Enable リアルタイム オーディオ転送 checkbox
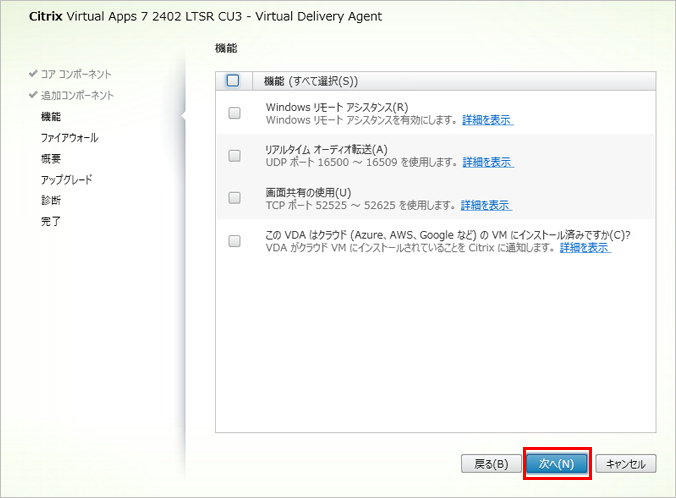The image size is (676, 498). [234, 155]
